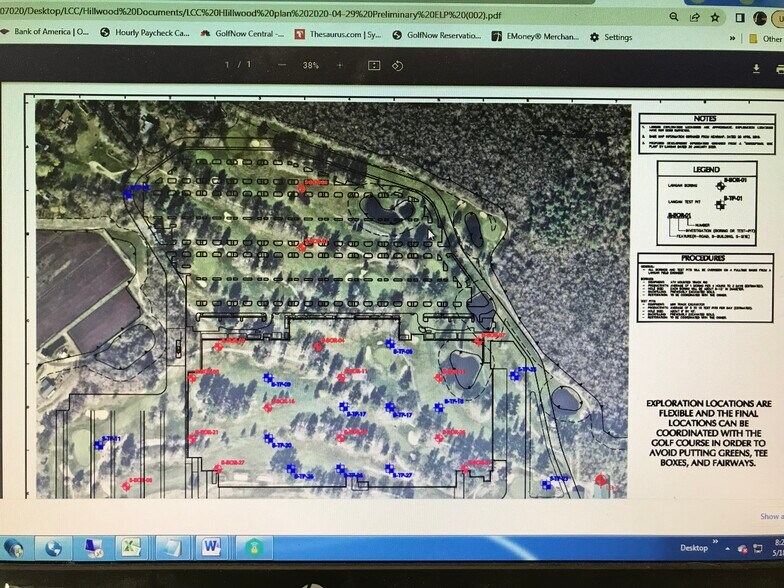
Task: Rotate the PDF counterclockwise
Action: click(x=398, y=66)
